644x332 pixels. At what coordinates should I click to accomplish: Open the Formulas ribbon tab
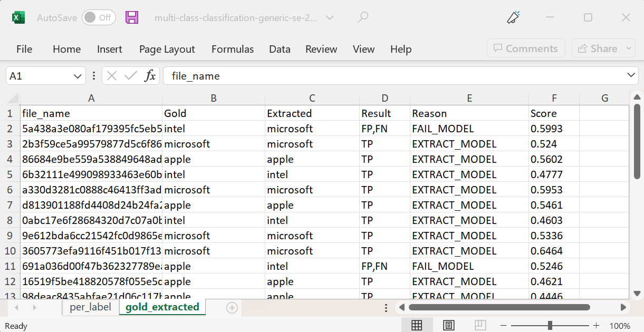click(x=233, y=49)
